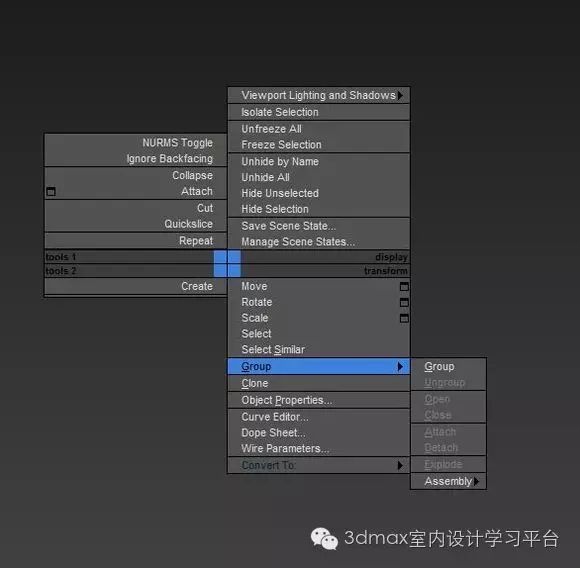Open the Dope Sheet
Viewport: 580px width, 568px height.
(318, 433)
